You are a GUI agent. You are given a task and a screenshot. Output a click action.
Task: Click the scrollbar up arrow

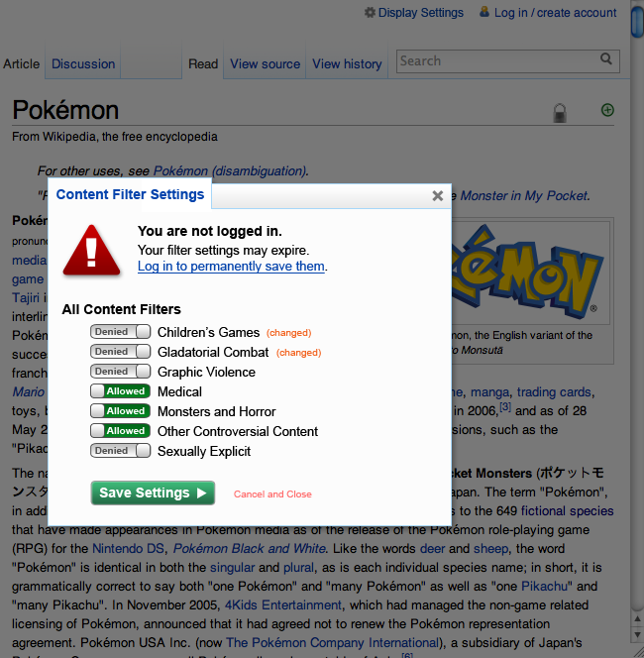point(637,618)
